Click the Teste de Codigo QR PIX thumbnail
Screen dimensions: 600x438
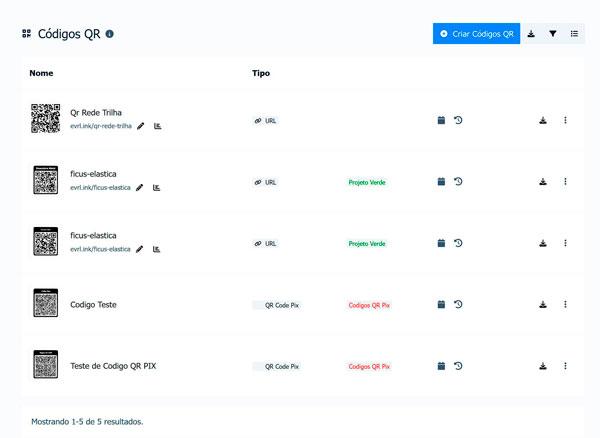46,365
